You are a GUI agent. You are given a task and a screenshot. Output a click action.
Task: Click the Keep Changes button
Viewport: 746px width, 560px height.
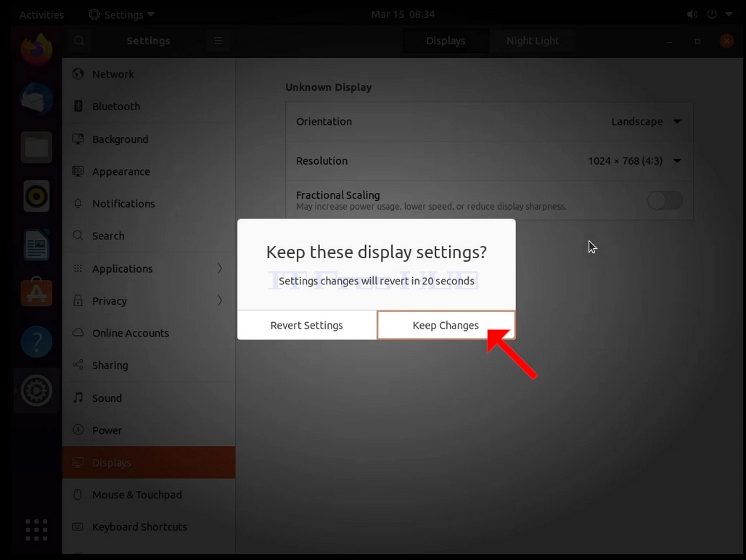point(446,325)
